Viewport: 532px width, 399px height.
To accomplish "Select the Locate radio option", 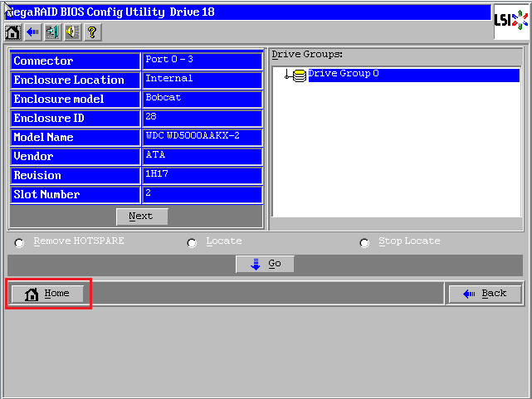I will tap(192, 243).
